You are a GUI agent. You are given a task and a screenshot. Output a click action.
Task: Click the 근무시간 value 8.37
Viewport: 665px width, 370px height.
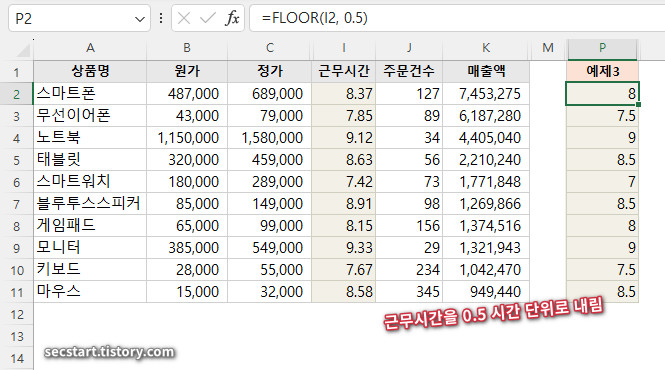pyautogui.click(x=344, y=93)
